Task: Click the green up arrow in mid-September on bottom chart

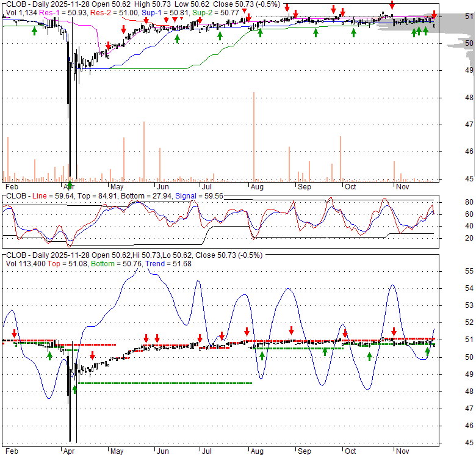Action: 325,351
